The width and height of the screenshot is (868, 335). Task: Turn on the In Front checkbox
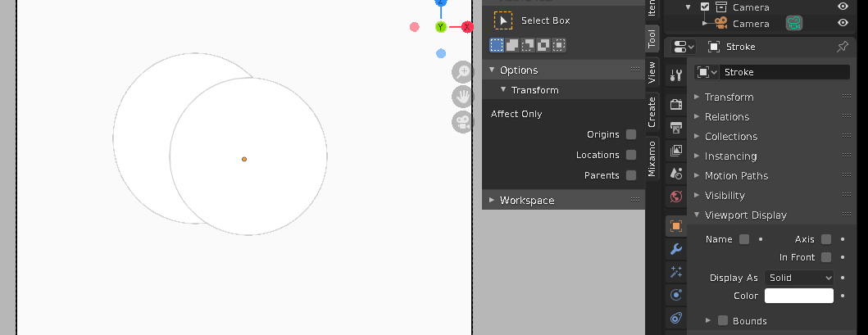pyautogui.click(x=826, y=257)
